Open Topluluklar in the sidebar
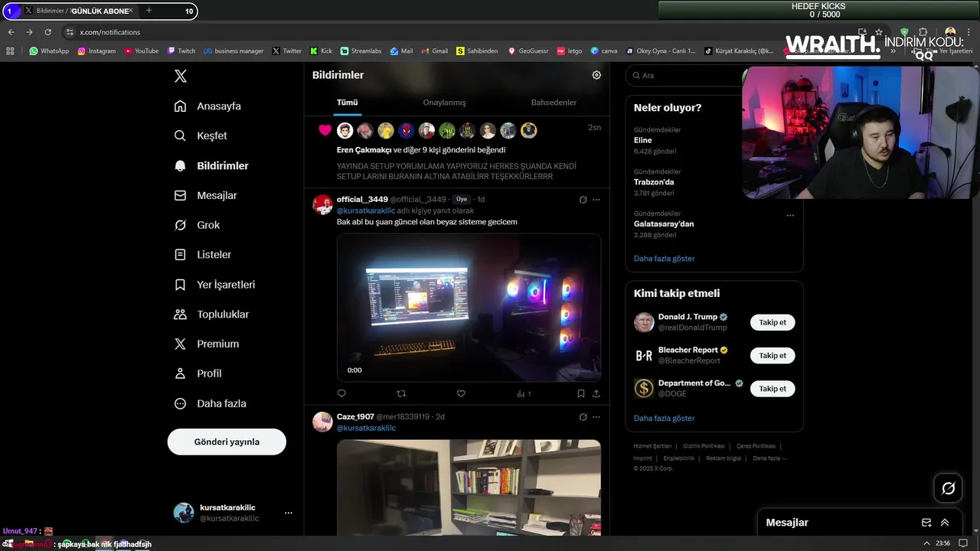Image resolution: width=980 pixels, height=551 pixels. 212,315
